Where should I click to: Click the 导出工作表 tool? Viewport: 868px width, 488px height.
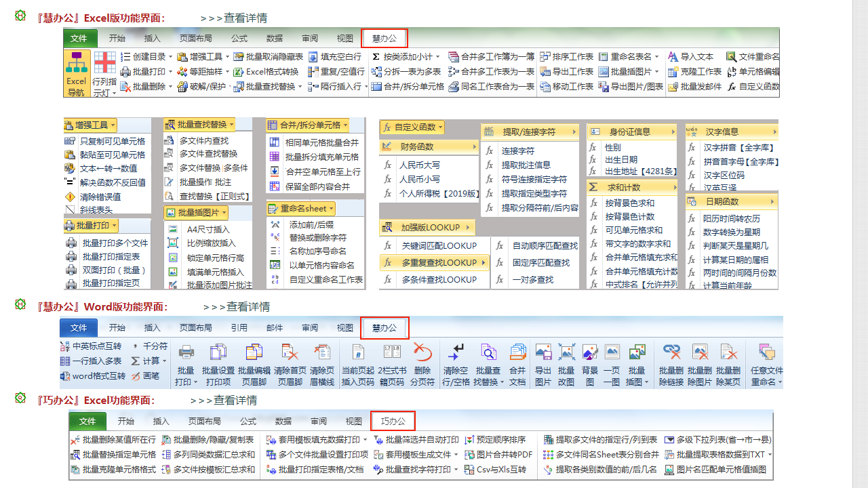point(567,72)
